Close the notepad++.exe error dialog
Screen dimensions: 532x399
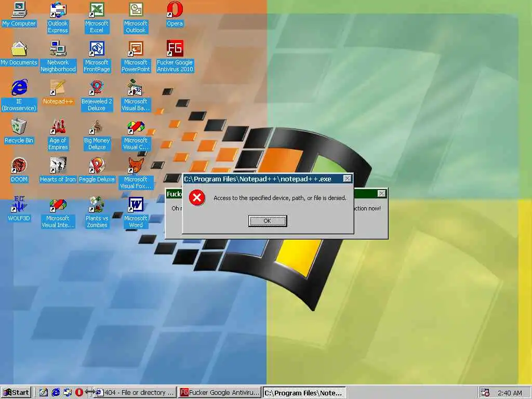(x=347, y=179)
